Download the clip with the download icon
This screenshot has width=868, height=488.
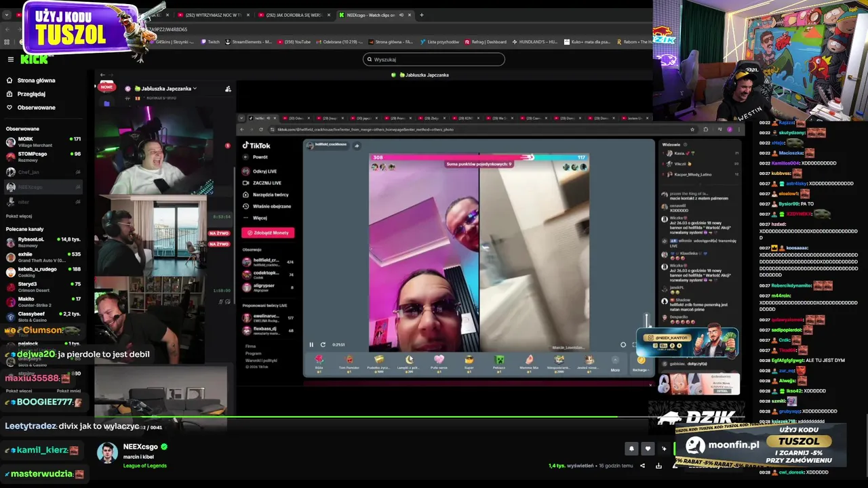[658, 466]
